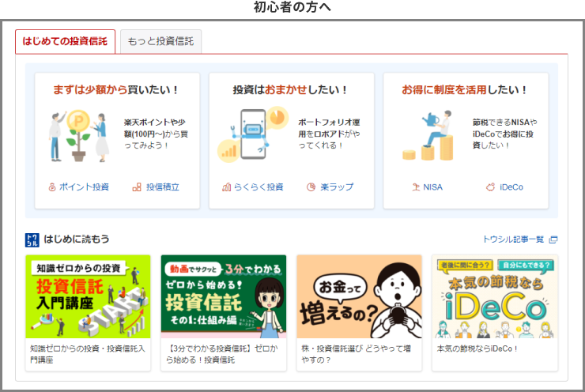Click the caption 【3分でわかる投資信託】ゼロから始める！投資信託
This screenshot has height=392, width=585.
[222, 354]
